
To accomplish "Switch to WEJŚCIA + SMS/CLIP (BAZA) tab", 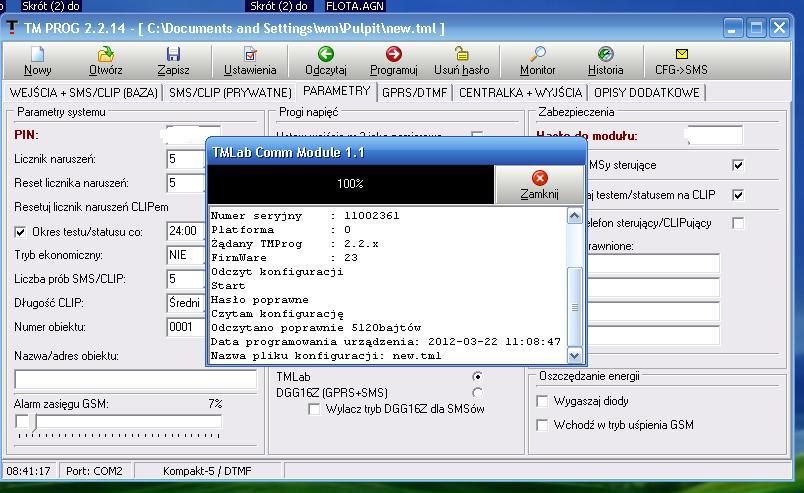I will [84, 92].
